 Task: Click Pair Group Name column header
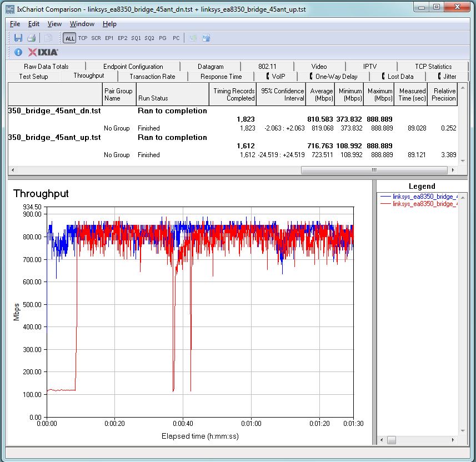(119, 94)
